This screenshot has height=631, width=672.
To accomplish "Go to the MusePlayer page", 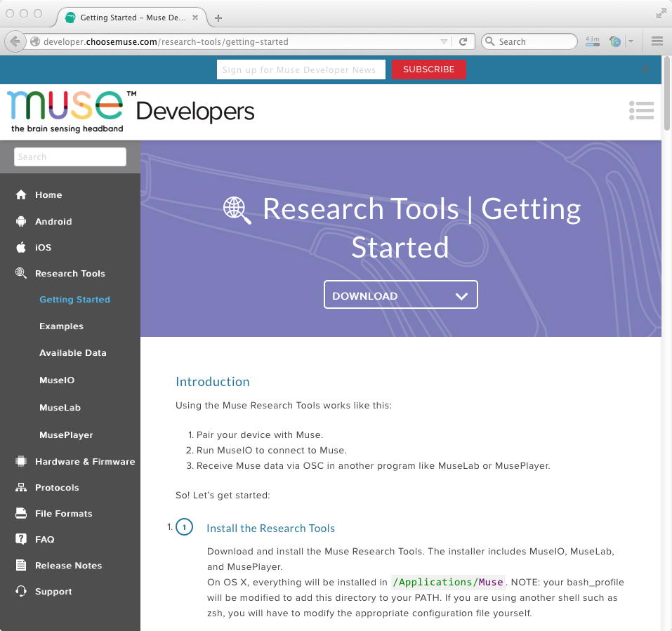I will pyautogui.click(x=67, y=434).
